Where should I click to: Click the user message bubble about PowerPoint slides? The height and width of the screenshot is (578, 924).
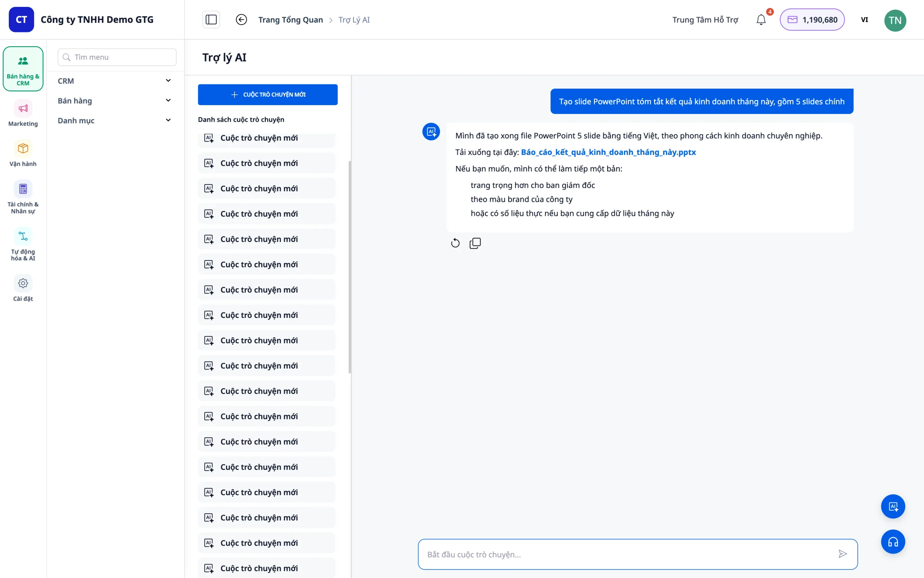coord(701,101)
